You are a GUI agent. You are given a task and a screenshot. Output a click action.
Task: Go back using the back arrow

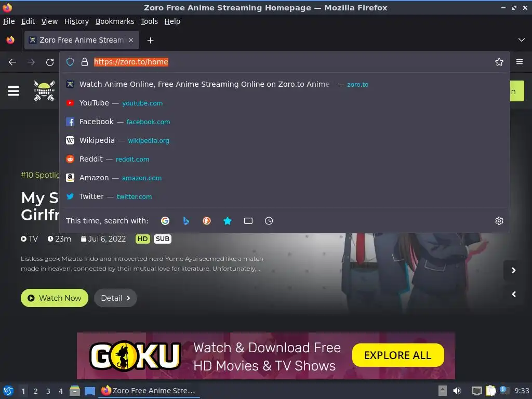point(12,62)
